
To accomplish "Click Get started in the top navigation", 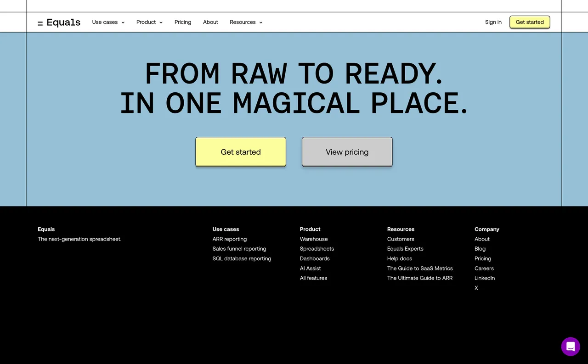I will (x=529, y=22).
